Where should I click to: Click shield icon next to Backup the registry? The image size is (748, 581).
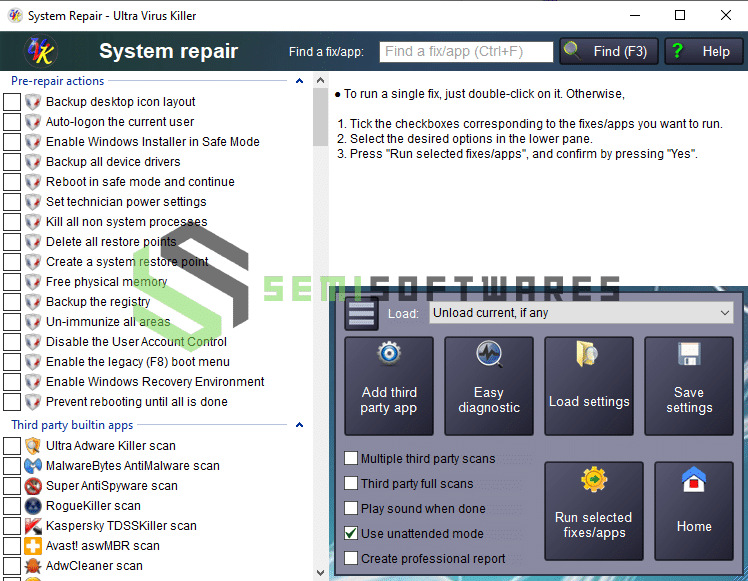33,302
